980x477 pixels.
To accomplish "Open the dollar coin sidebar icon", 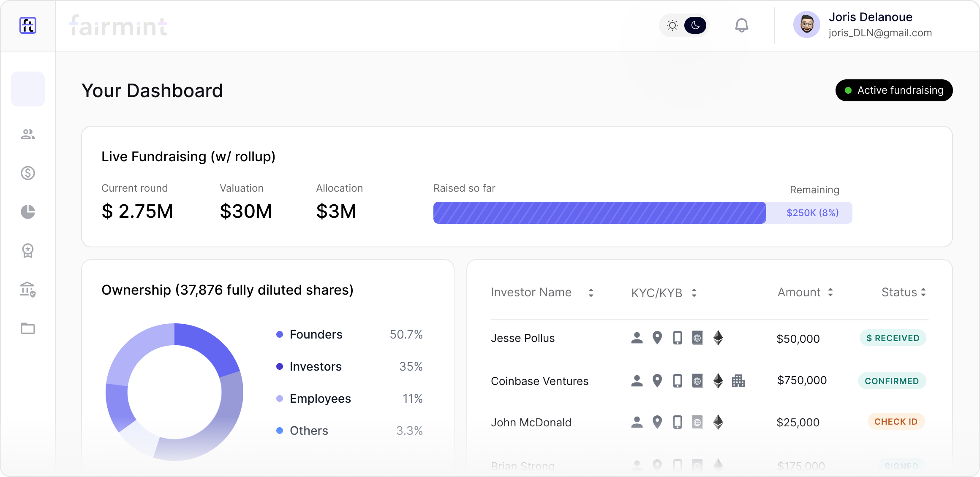I will [28, 173].
